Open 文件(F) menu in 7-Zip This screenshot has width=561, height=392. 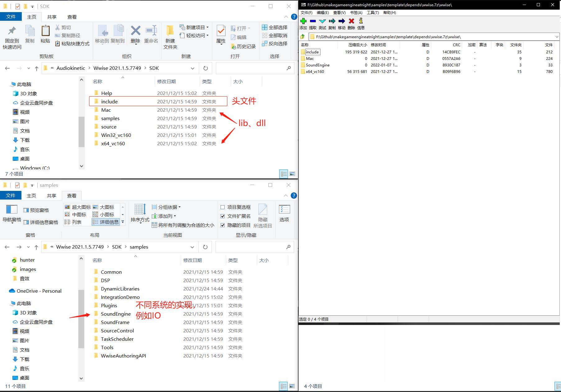(306, 13)
